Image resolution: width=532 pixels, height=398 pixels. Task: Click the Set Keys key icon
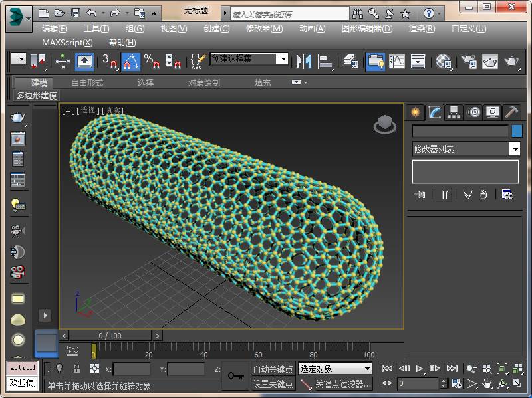coord(236,376)
